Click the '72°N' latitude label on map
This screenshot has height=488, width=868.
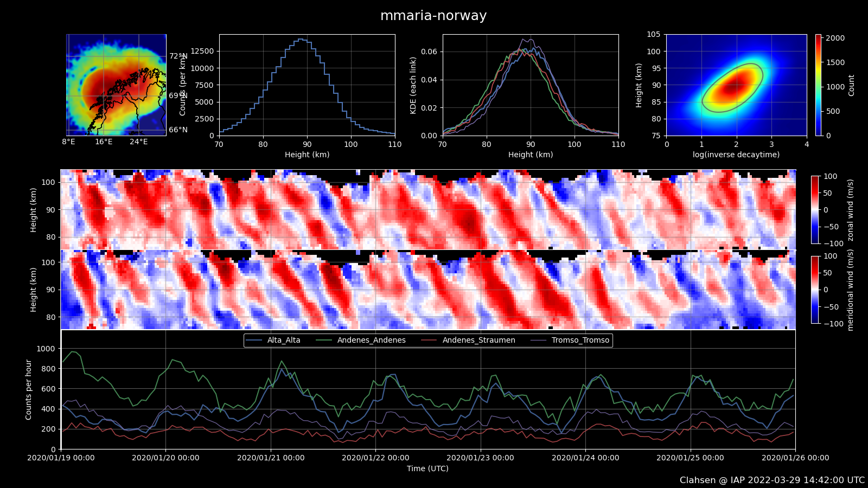[x=178, y=56]
